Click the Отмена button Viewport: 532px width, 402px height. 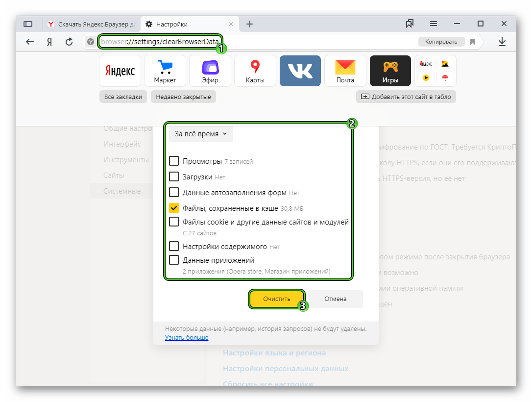click(x=335, y=299)
